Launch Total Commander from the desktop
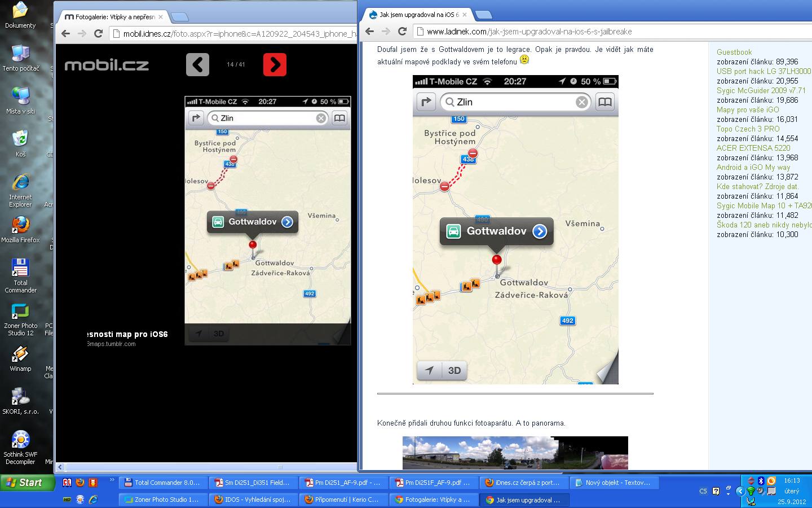 point(20,276)
